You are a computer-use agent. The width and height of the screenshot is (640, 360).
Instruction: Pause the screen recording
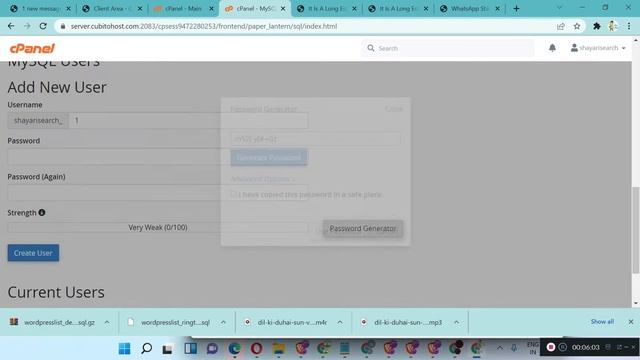[562, 347]
